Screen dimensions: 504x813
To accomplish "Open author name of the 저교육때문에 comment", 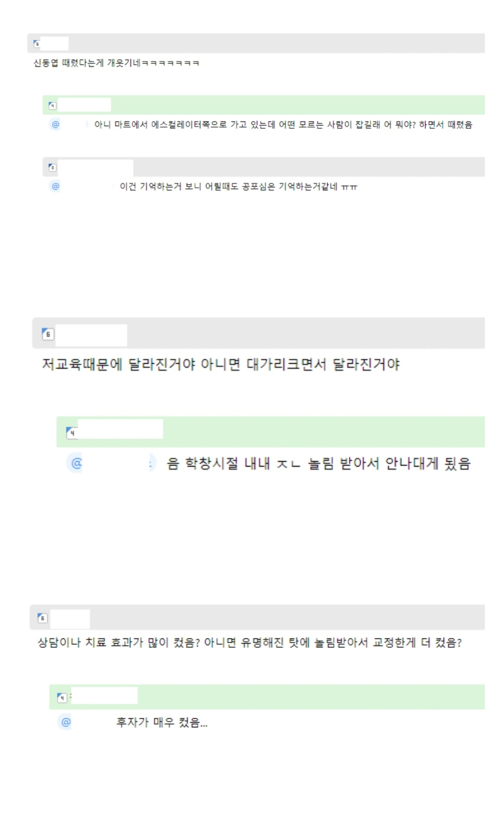I will tap(91, 335).
